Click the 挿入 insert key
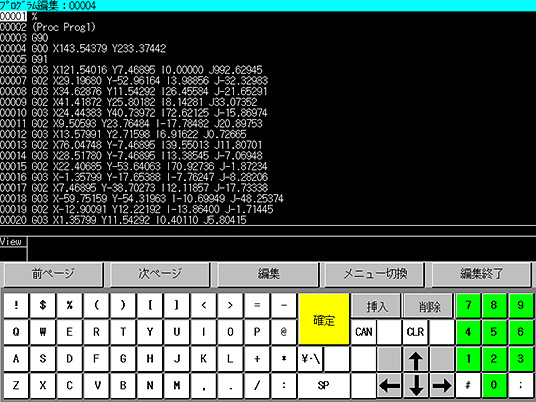Screen dimensions: 536x402 pos(376,306)
